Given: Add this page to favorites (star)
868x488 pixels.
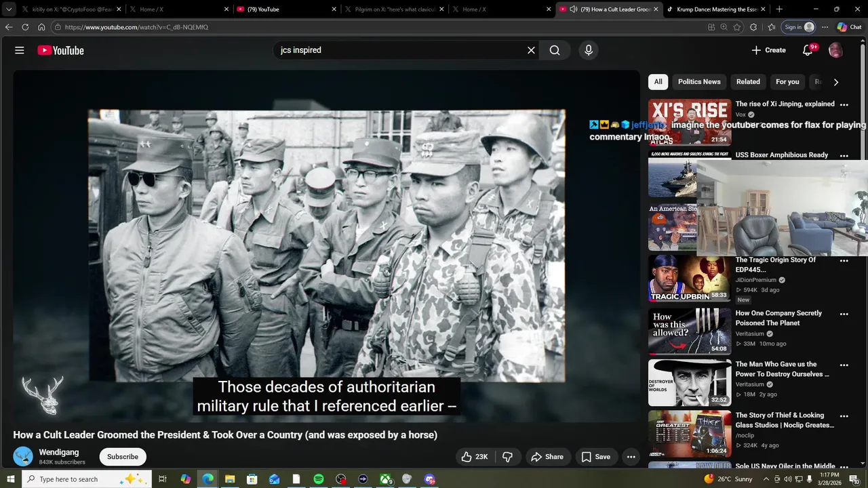Looking at the screenshot, I should (x=737, y=27).
